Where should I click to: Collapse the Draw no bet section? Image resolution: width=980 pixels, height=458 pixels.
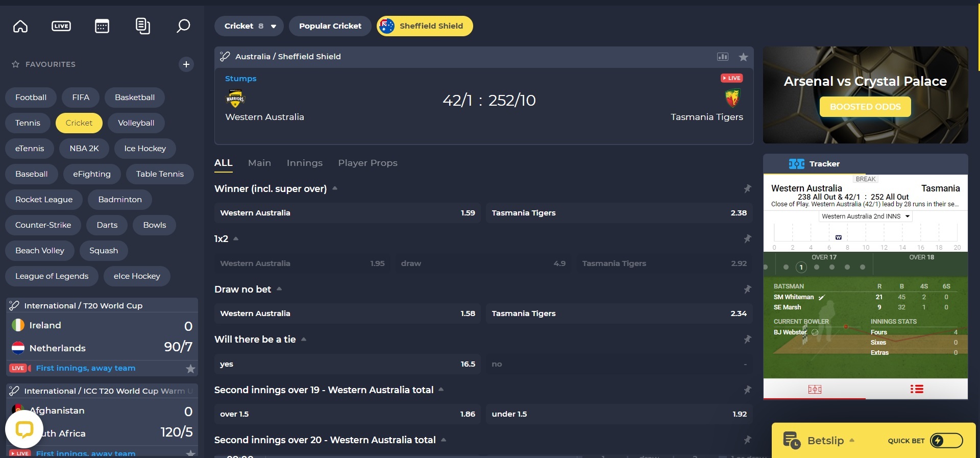pyautogui.click(x=279, y=289)
